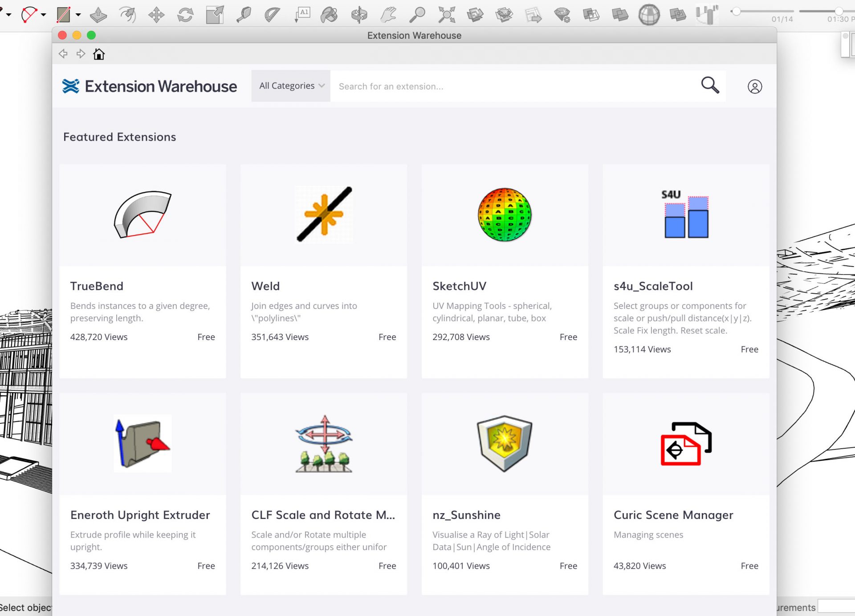Open the All Categories dropdown
The height and width of the screenshot is (616, 855).
coord(291,86)
